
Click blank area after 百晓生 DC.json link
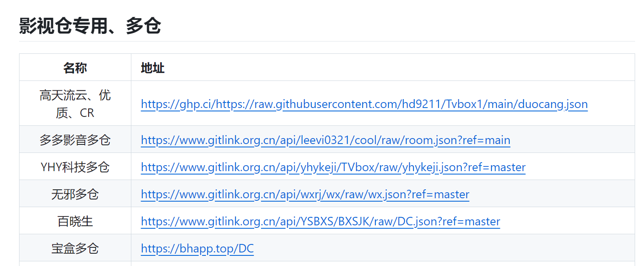click(x=567, y=221)
